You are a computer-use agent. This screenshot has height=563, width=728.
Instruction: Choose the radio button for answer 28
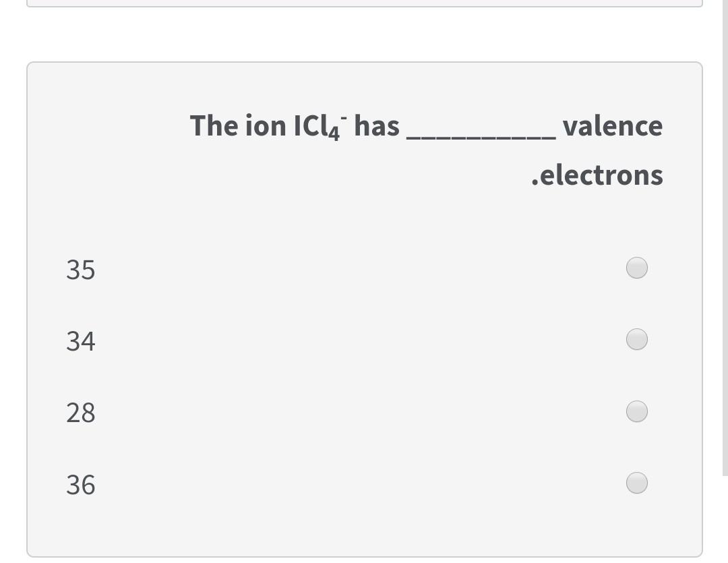[x=637, y=411]
